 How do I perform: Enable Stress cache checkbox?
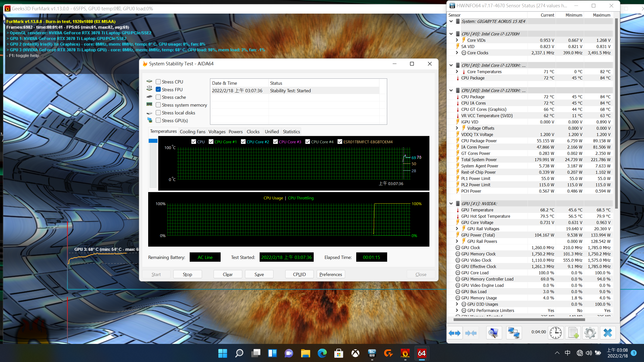pyautogui.click(x=158, y=97)
